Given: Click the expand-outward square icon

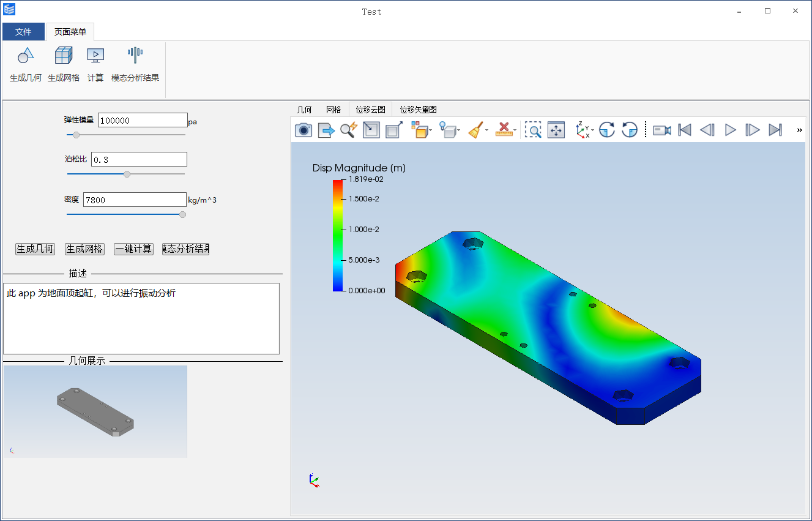Looking at the screenshot, I should (394, 130).
